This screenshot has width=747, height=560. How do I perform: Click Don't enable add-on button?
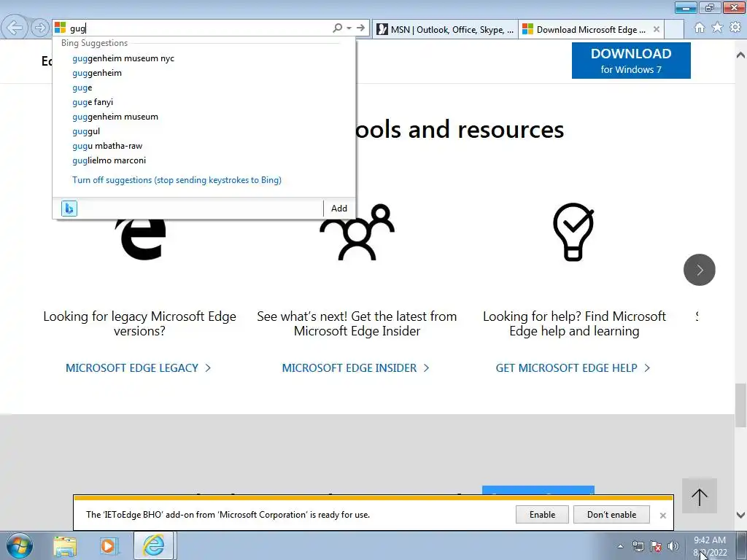tap(611, 515)
